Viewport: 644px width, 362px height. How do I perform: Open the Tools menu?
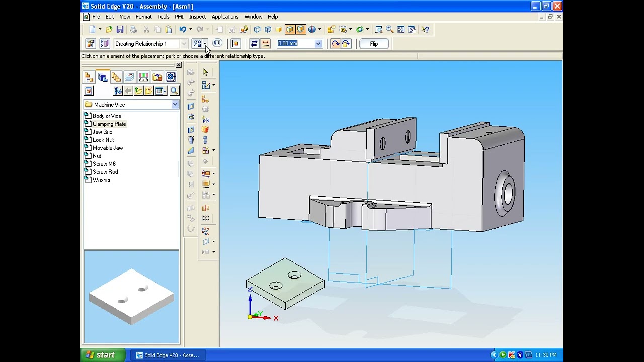tap(164, 17)
